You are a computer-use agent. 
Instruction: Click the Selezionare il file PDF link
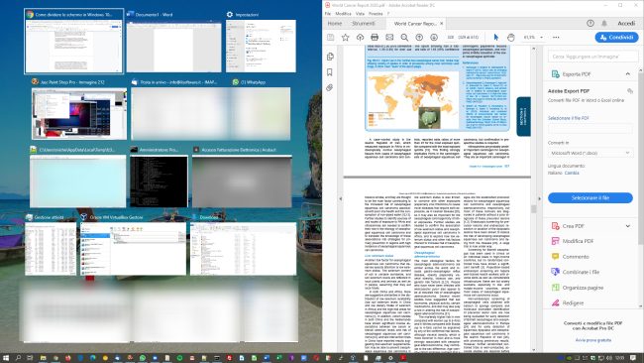(569, 118)
